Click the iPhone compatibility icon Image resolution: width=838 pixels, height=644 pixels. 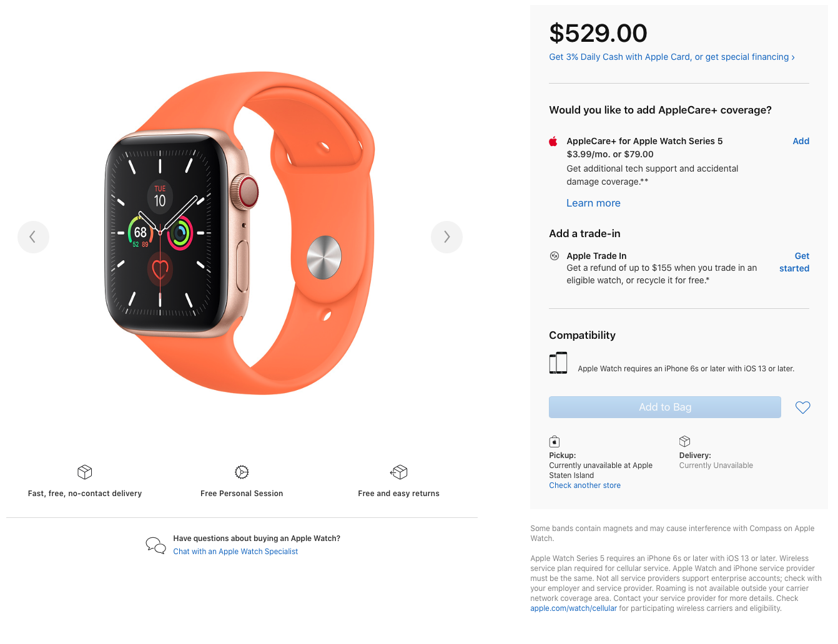(x=558, y=363)
